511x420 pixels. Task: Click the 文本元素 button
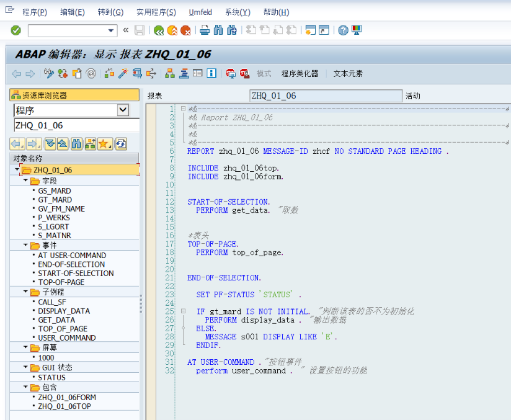pyautogui.click(x=348, y=74)
